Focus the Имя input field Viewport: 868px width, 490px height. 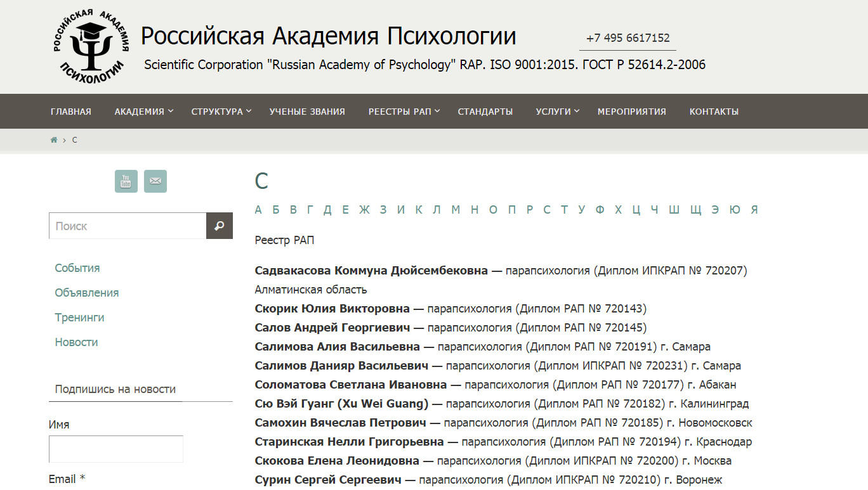click(116, 449)
